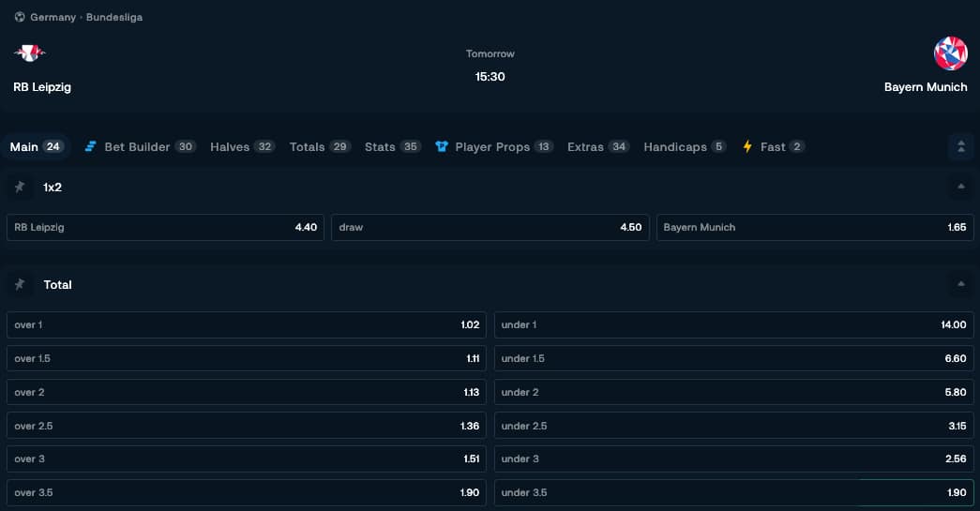
Task: Pin the Total market
Action: coord(20,284)
